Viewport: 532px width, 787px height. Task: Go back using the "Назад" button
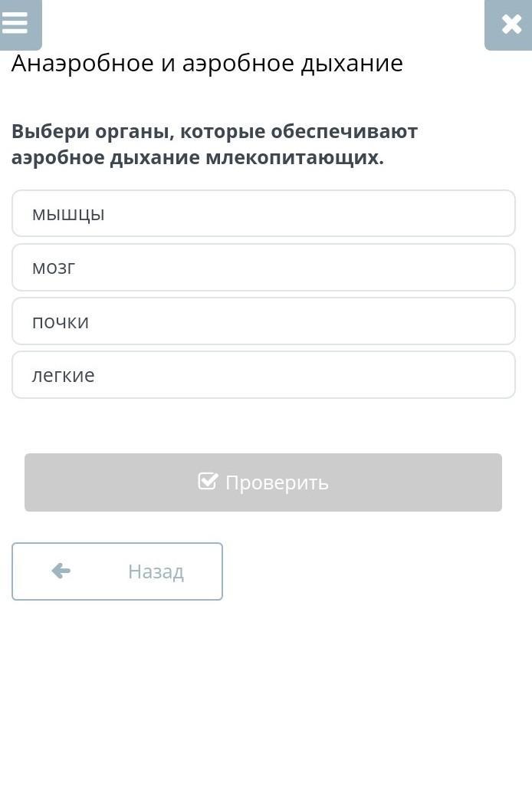click(x=117, y=571)
